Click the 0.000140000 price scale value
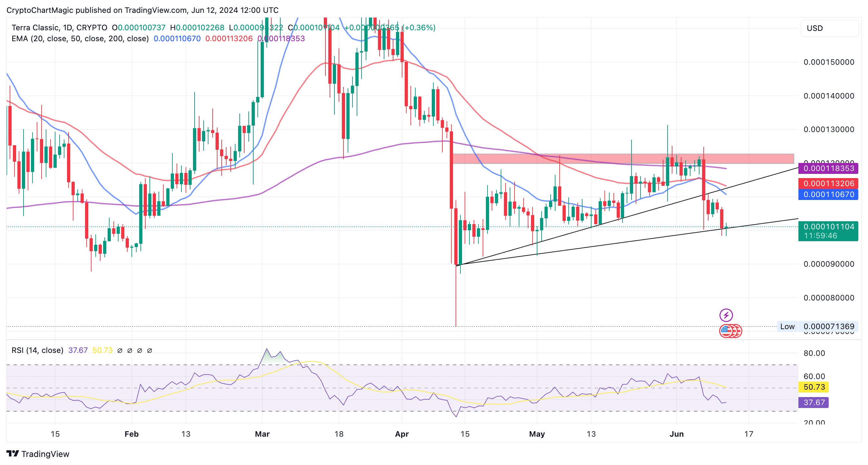 tap(829, 96)
